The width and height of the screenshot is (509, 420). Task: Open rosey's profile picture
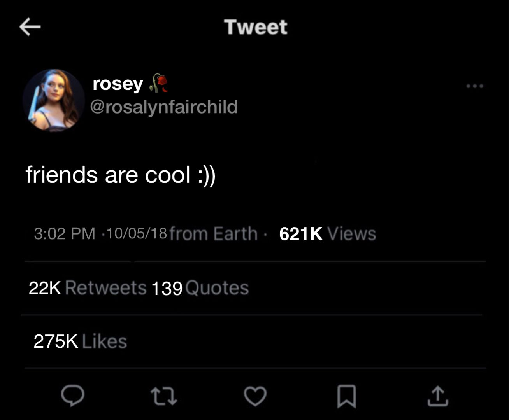coord(53,100)
